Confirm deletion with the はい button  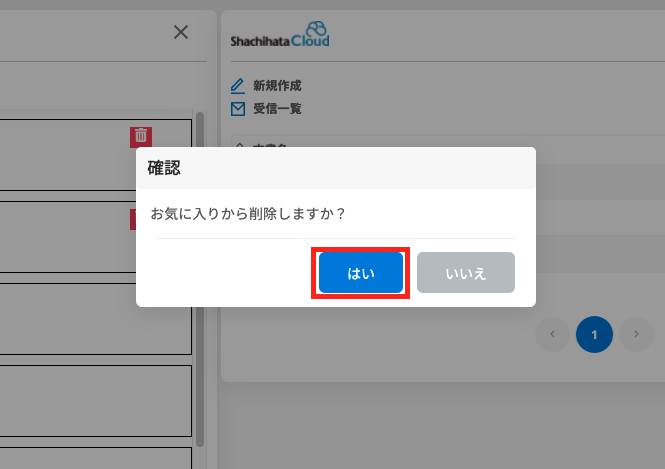(360, 273)
